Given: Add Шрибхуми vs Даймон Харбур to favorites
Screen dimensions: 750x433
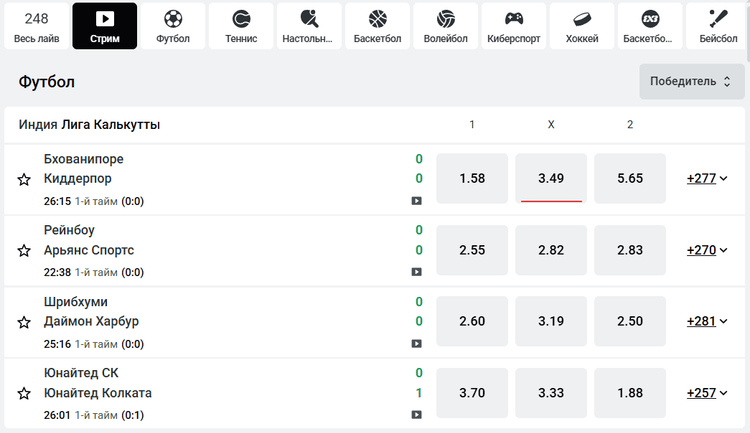Looking at the screenshot, I should (x=24, y=322).
